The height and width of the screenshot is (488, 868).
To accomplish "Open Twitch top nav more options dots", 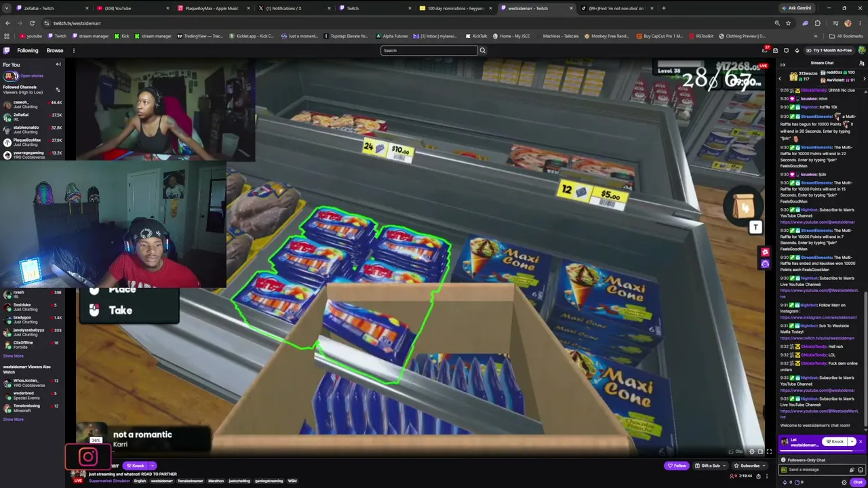I will 74,50.
